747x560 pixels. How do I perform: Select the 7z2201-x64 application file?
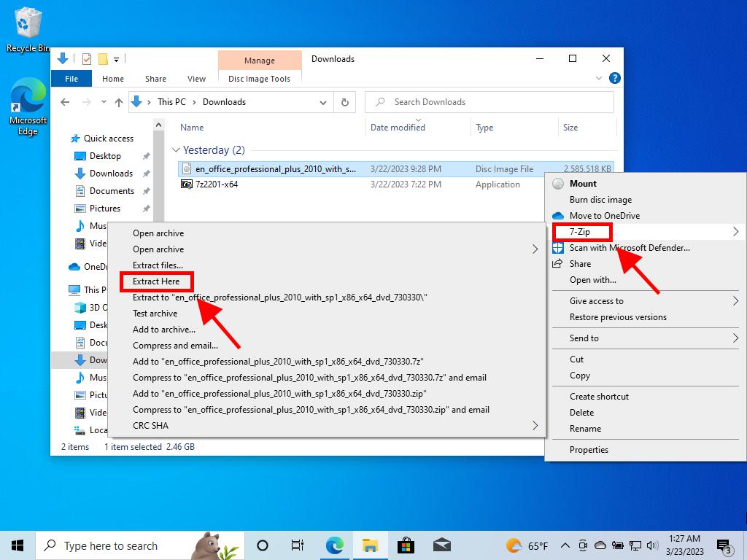217,184
